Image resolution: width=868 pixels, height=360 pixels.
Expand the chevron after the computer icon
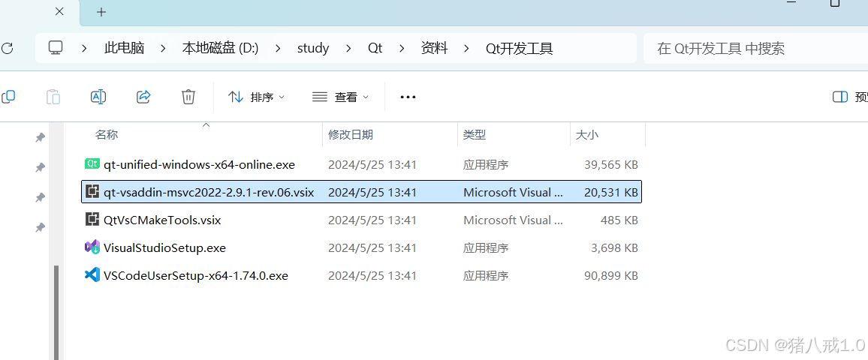[84, 49]
